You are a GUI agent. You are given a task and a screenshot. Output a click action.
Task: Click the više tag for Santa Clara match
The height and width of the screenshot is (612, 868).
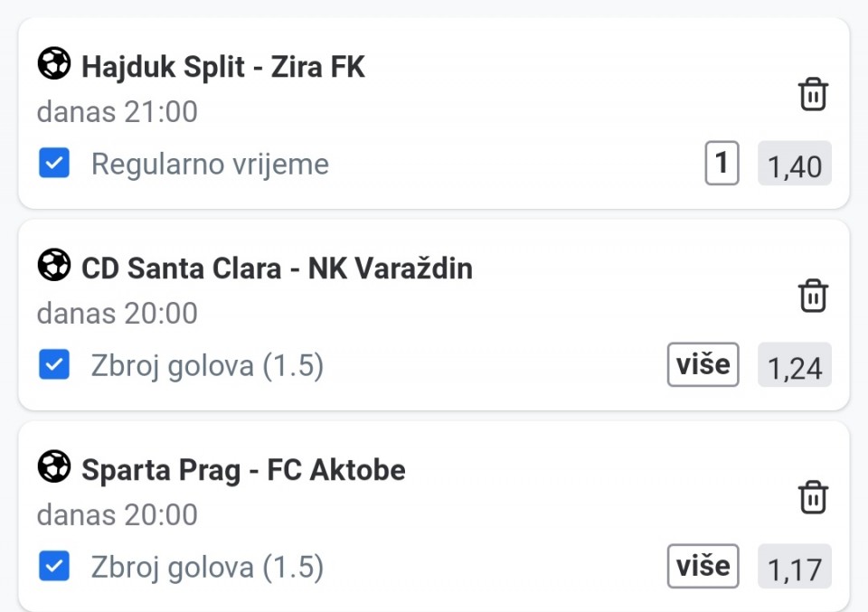click(703, 364)
